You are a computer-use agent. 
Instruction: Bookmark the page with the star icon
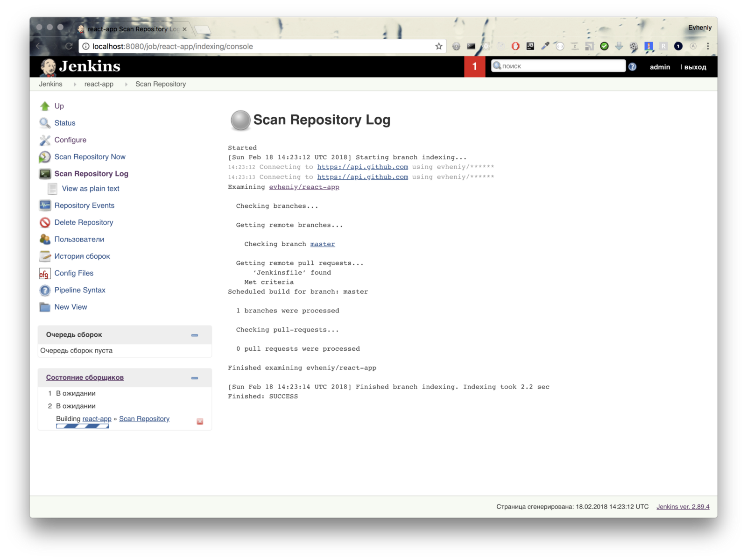coord(438,46)
